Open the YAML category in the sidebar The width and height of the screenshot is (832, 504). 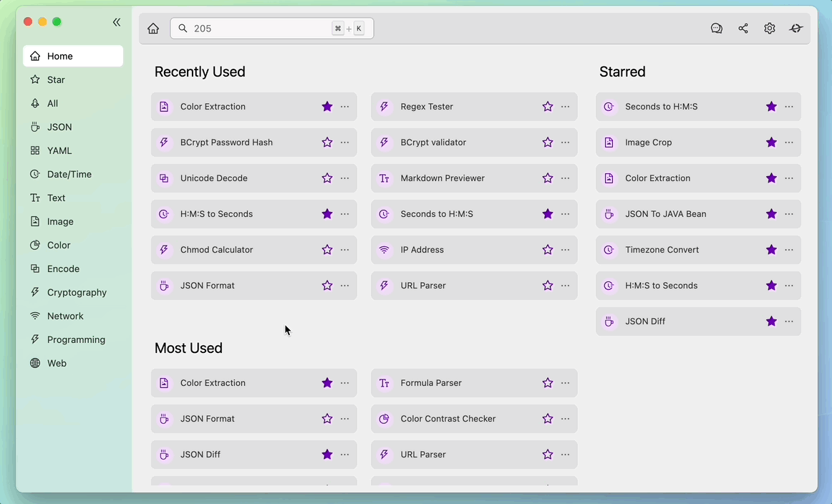click(x=73, y=150)
